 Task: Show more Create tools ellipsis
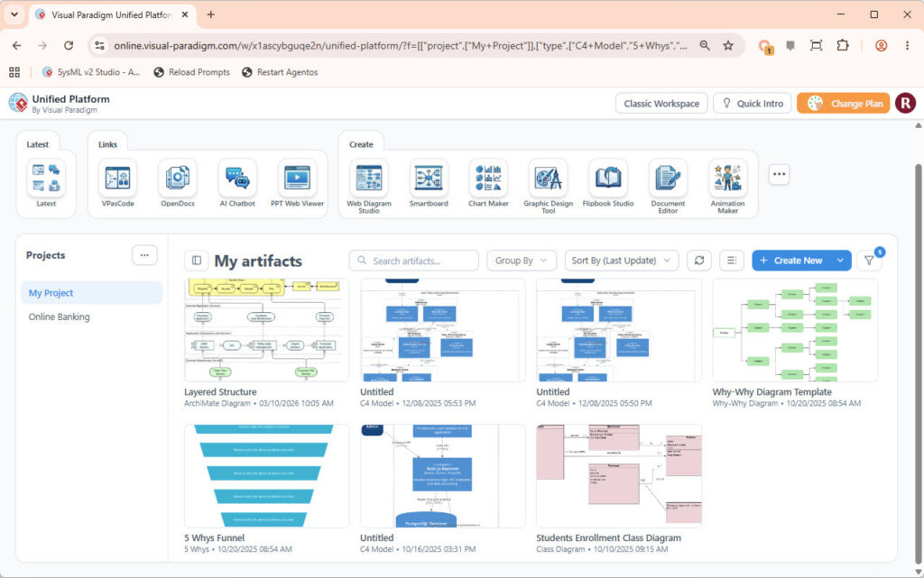click(x=779, y=174)
